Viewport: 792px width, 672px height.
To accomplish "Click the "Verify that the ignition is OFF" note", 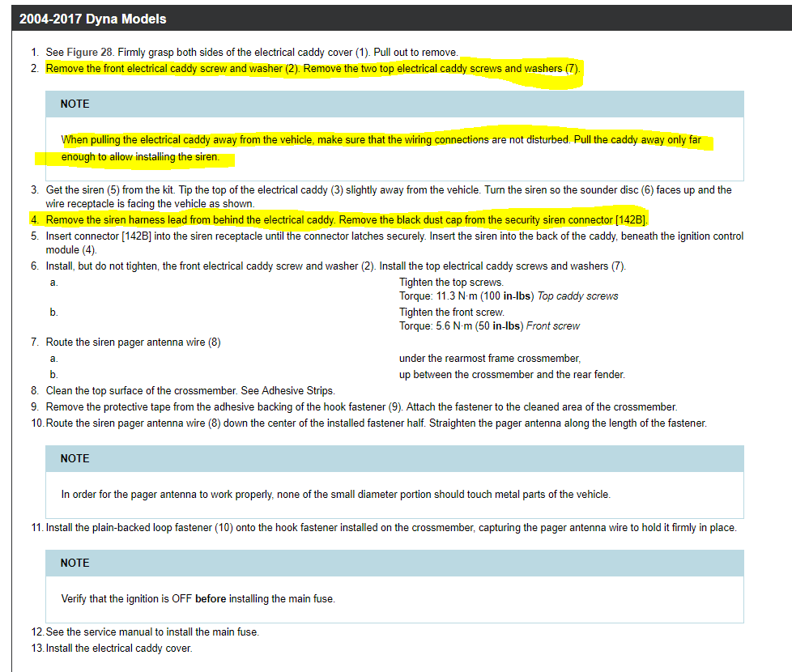I will 198,599.
